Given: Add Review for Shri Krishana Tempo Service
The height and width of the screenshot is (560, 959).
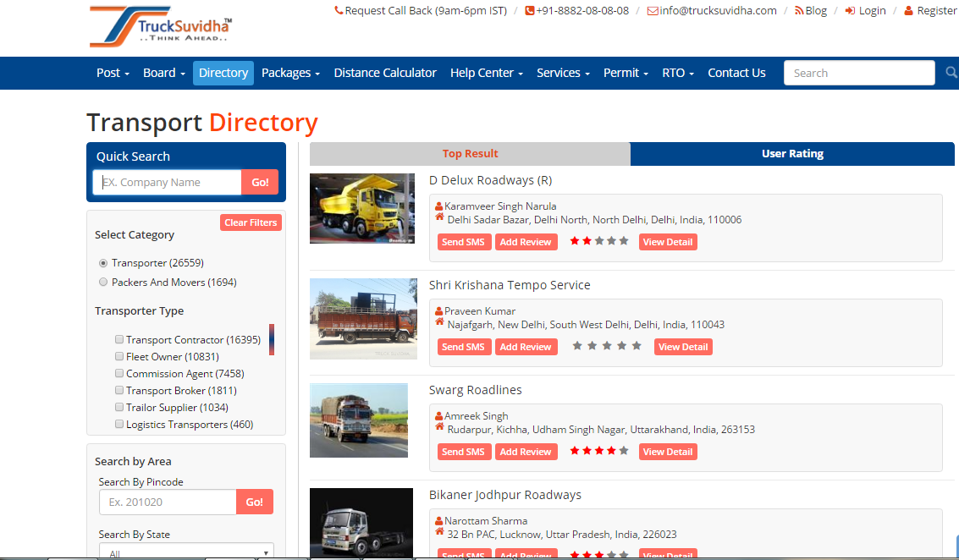Looking at the screenshot, I should [x=526, y=347].
